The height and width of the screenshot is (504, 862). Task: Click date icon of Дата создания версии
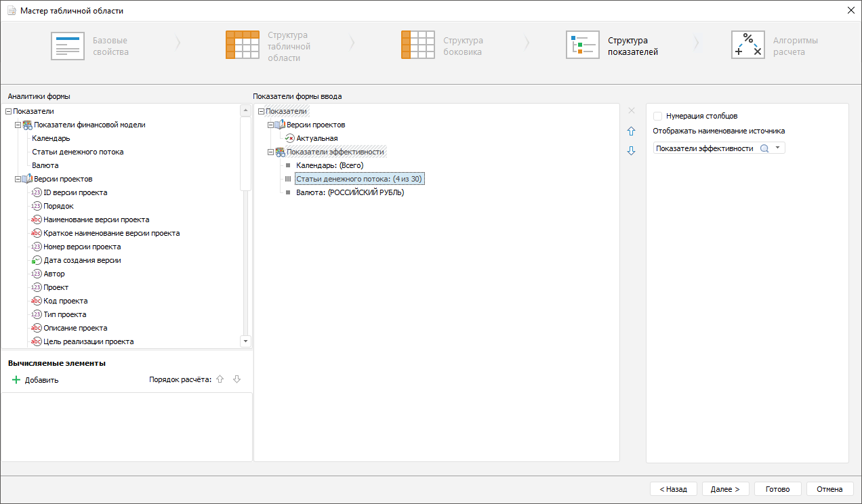pyautogui.click(x=37, y=260)
